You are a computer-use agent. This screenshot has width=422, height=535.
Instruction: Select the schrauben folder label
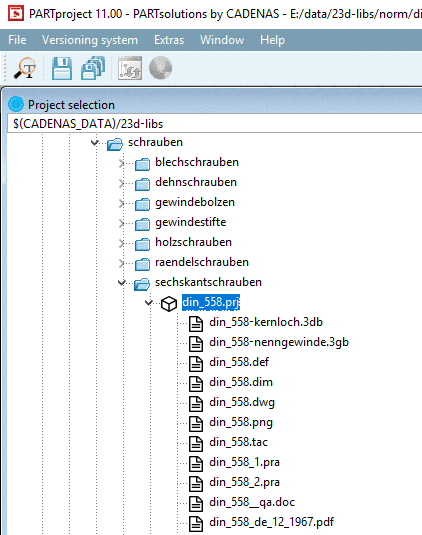[x=155, y=142]
